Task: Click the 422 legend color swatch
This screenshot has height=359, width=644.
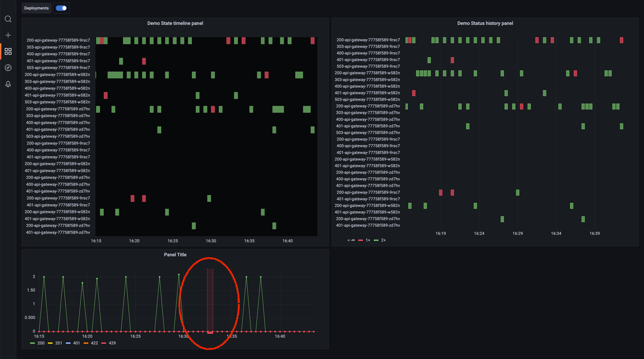Action: pos(86,343)
